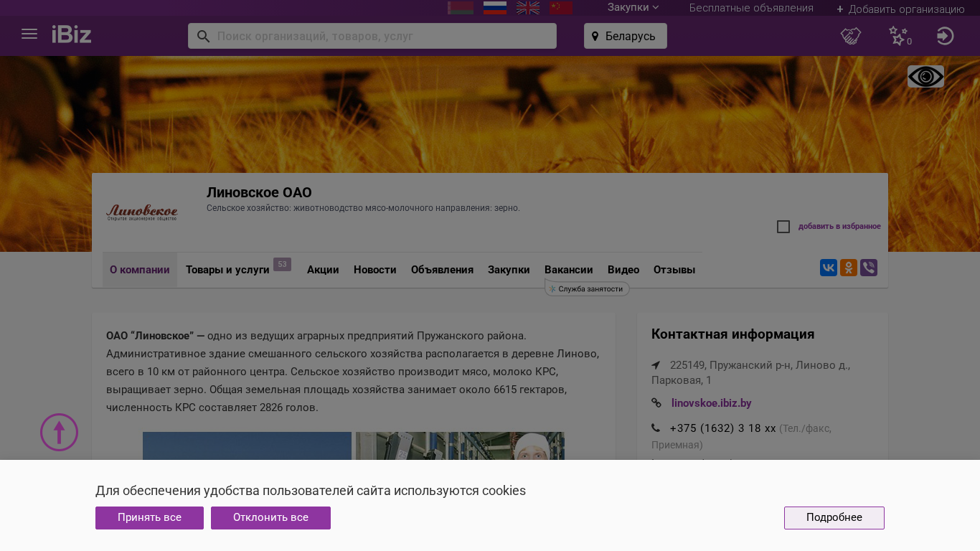The image size is (980, 551).
Task: Open the Товары и услуги tab
Action: pos(227,270)
